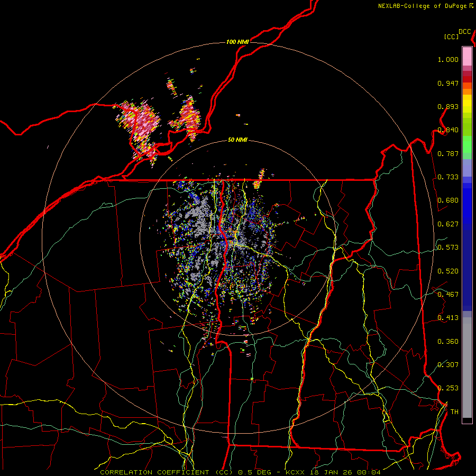Viewport: 476px width, 476px height.
Task: Select the 0.573 legend value
Action: [x=448, y=248]
